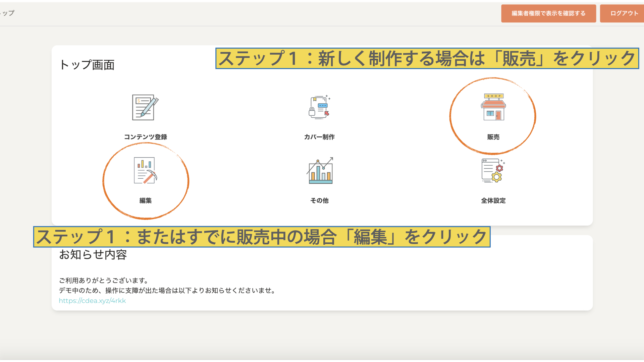Click the 全体設定 text label

(x=493, y=200)
